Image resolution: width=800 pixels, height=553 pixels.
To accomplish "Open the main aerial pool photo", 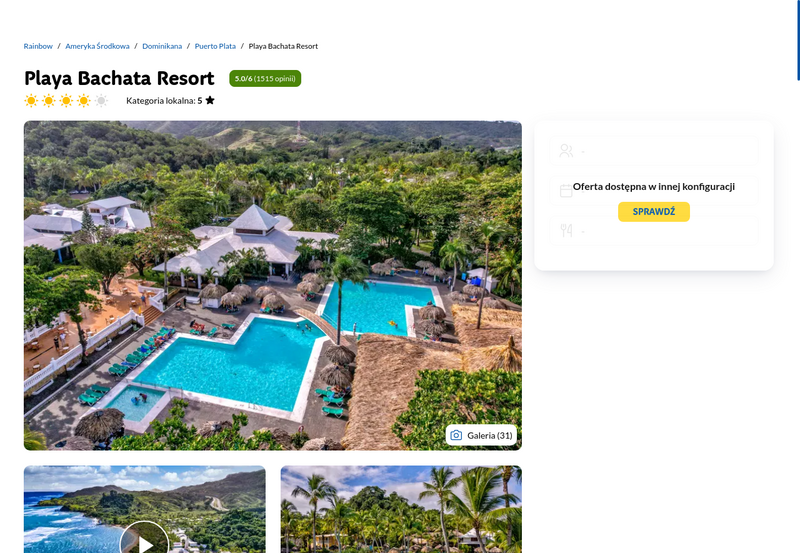I will pos(273,286).
